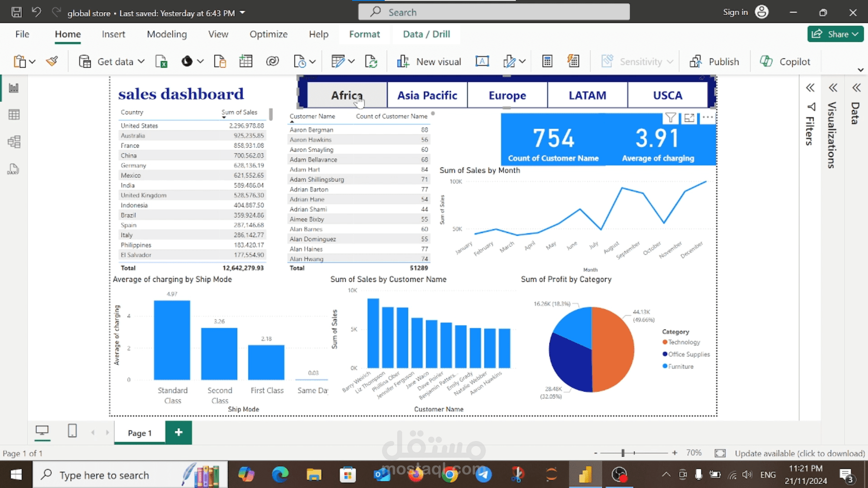Switch to Table view icon
868x488 pixels.
click(14, 115)
